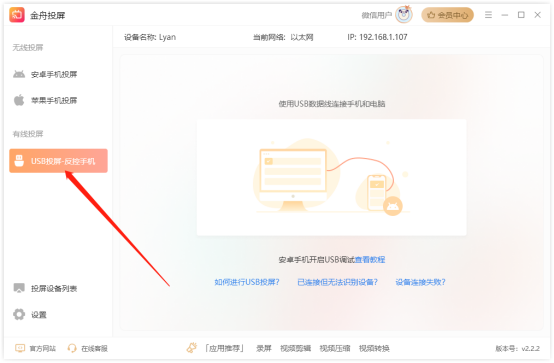Select USB投屏-反控手机 option
554x363 pixels.
pyautogui.click(x=58, y=161)
